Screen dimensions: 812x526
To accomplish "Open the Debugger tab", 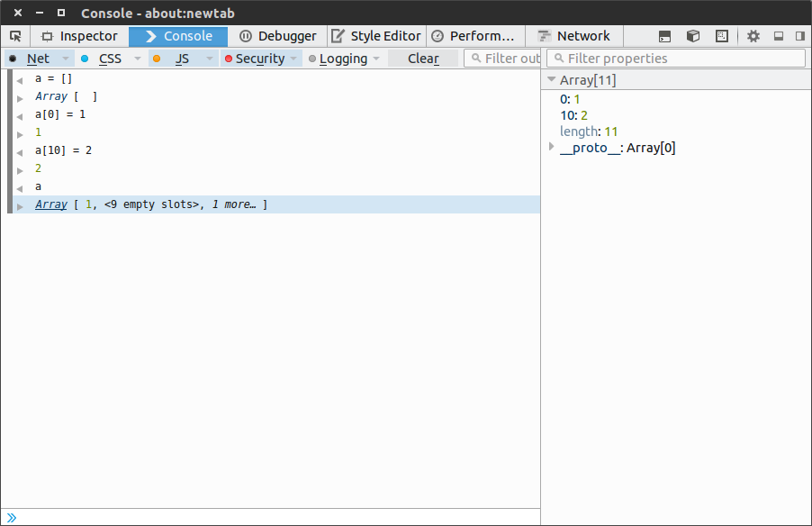I will 277,36.
